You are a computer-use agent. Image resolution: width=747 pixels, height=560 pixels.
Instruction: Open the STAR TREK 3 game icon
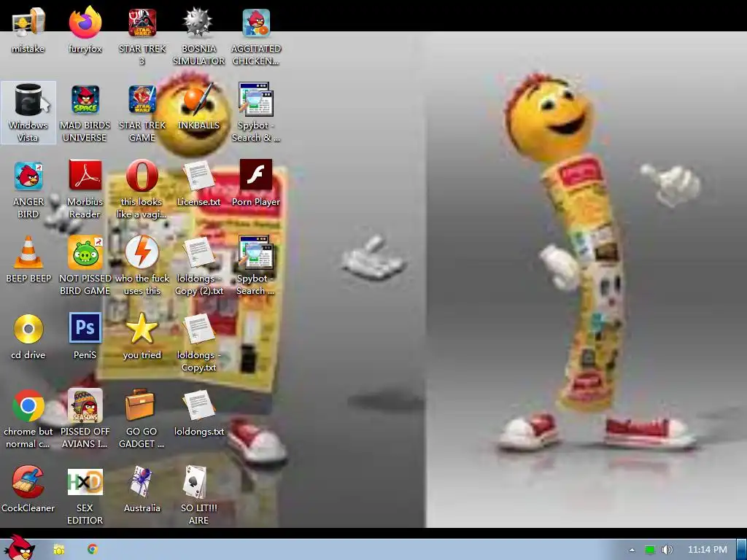142,23
